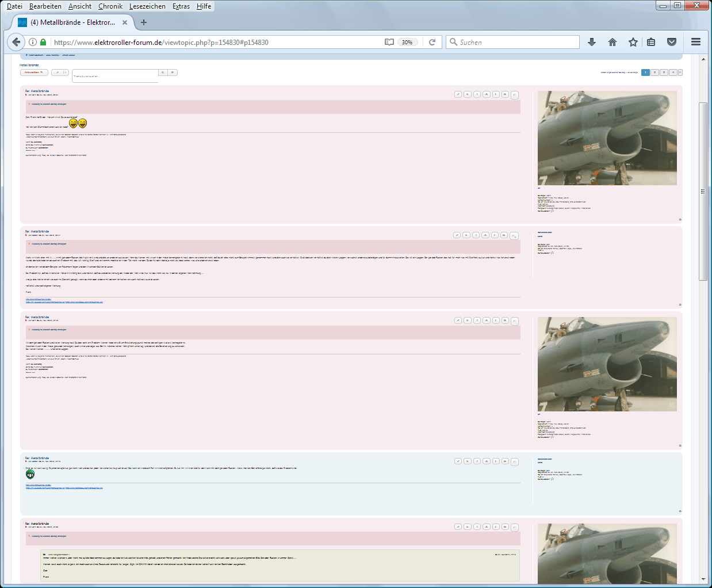Open the downloads panel
712x588 pixels.
tap(592, 42)
